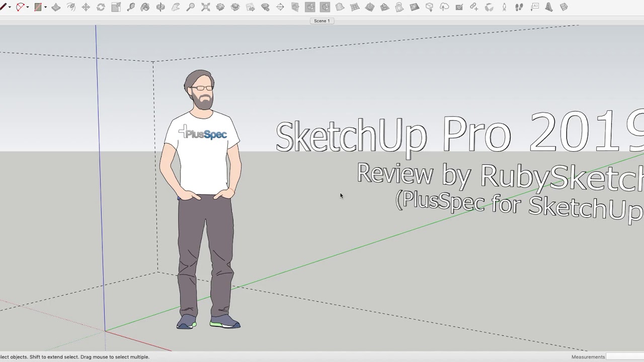Choose the Move tool with four arrows
The width and height of the screenshot is (644, 362).
[86, 7]
